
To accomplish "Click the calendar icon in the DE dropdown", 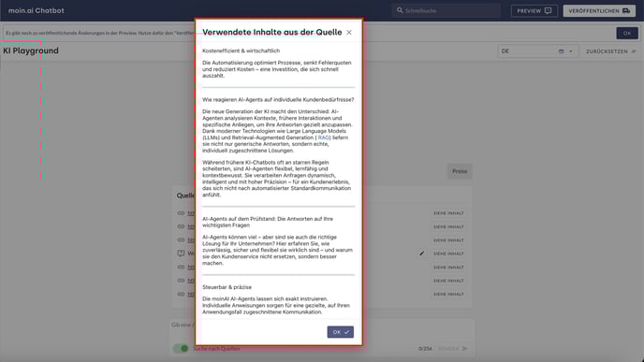I will 561,51.
